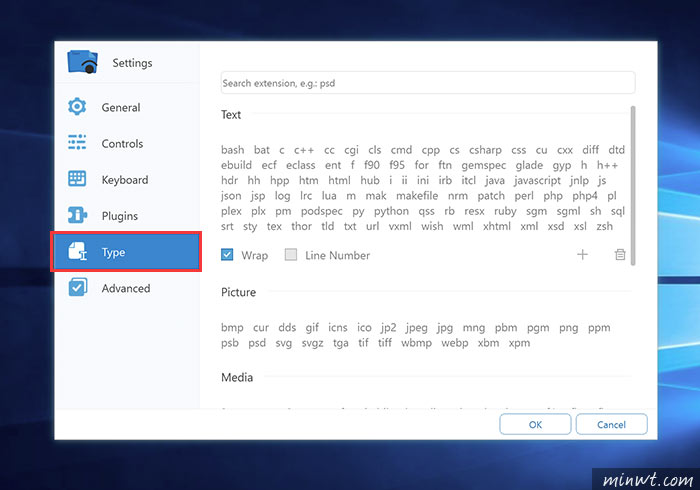Click the Advanced checkmark icon
The height and width of the screenshot is (490, 700).
(x=77, y=288)
